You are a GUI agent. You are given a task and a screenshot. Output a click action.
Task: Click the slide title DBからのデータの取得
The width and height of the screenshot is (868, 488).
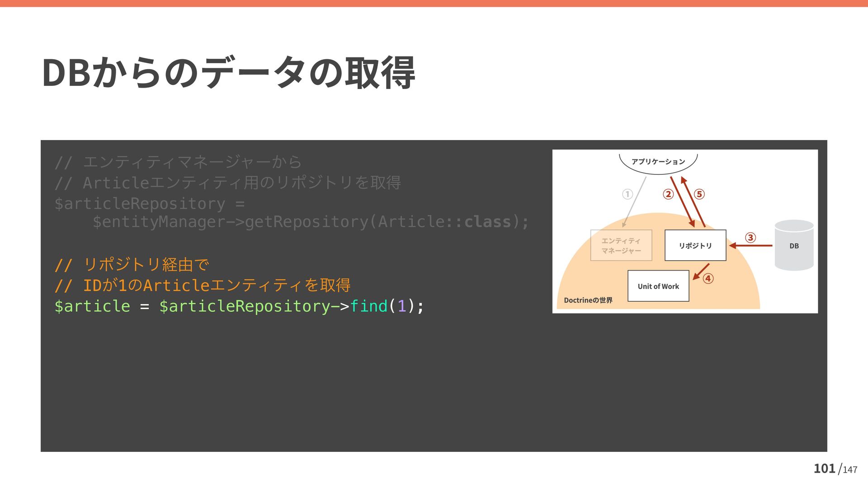(x=228, y=72)
